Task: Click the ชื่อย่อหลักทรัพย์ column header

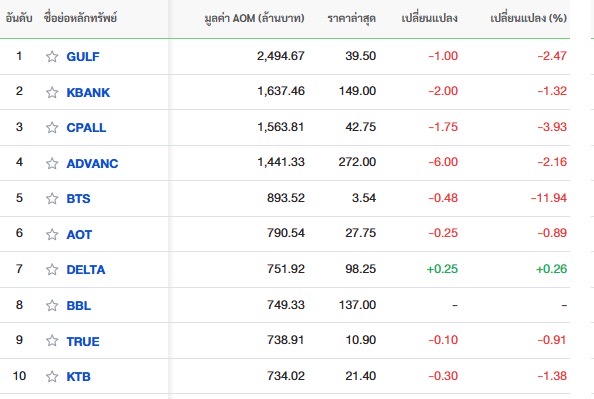Action: tap(80, 18)
